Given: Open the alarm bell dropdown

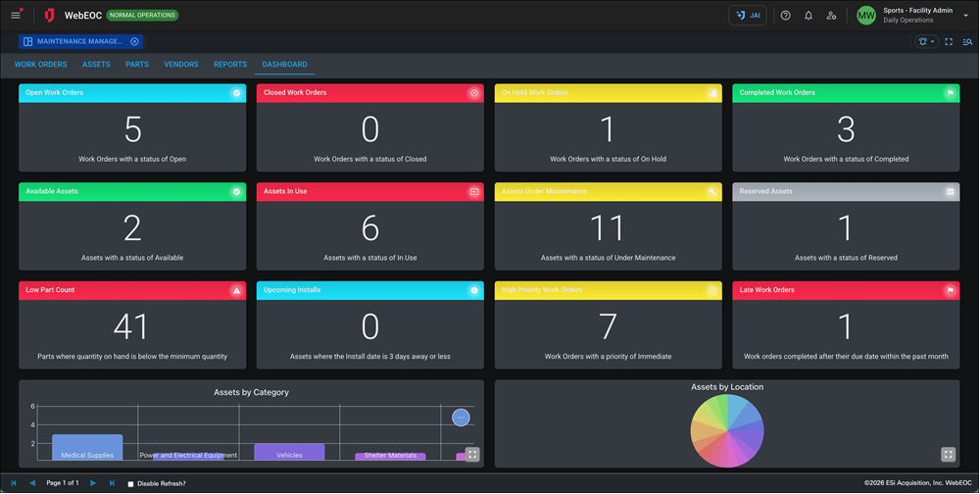Looking at the screenshot, I should click(x=925, y=42).
